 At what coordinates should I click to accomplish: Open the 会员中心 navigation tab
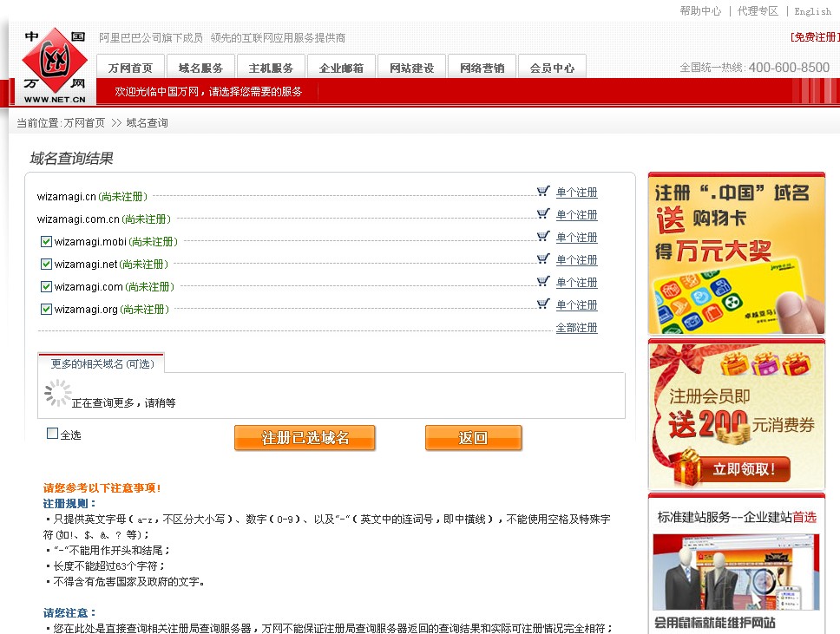tap(552, 67)
